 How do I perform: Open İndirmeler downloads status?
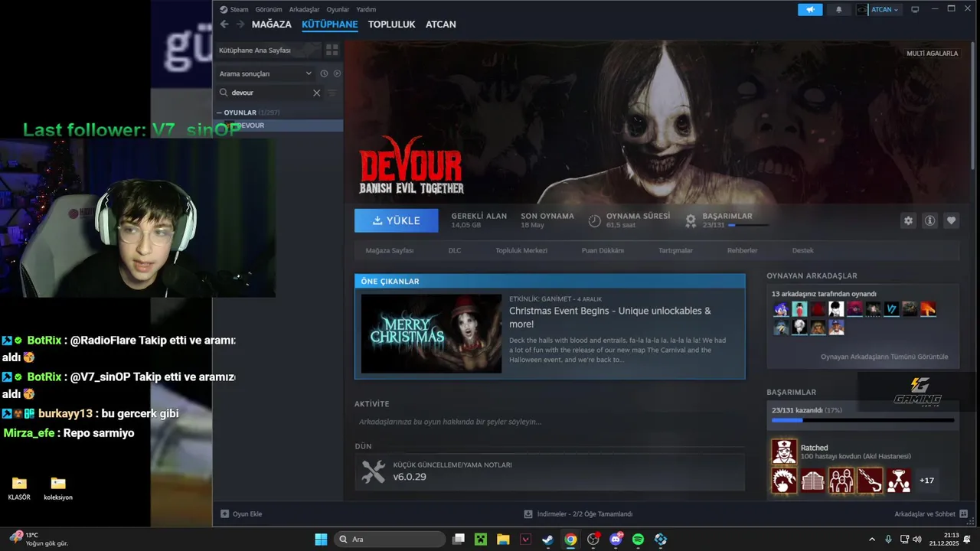[578, 514]
